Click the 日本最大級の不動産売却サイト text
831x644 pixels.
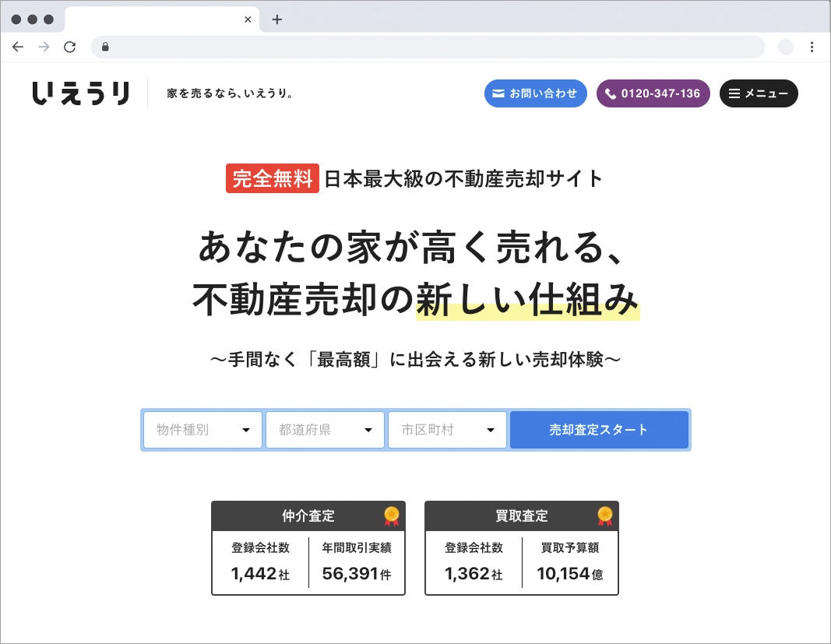(x=463, y=178)
